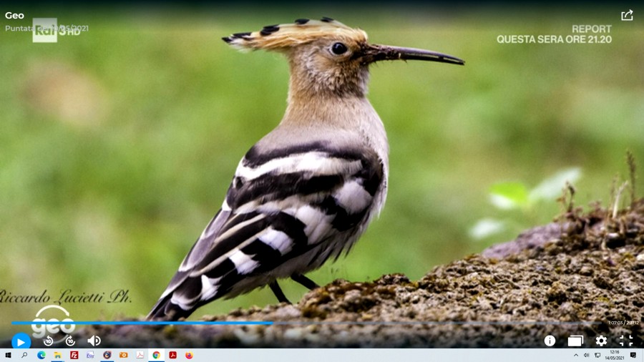Open FileZilla from the taskbar
The height and width of the screenshot is (362, 644).
[74, 356]
